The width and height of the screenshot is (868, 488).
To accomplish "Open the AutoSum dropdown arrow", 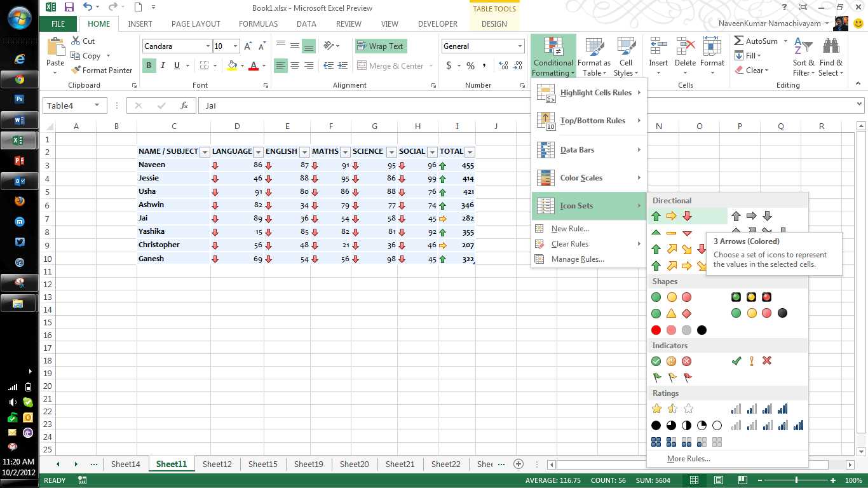I will pyautogui.click(x=785, y=41).
